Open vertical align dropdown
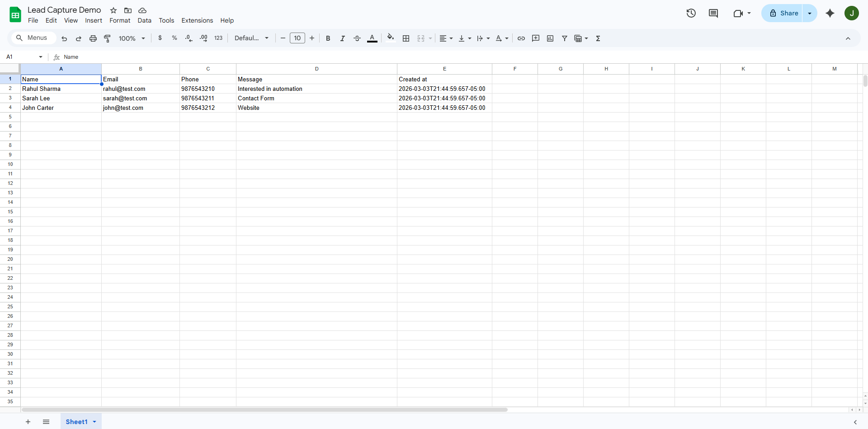Screen dimensions: 868x429 (x=465, y=38)
